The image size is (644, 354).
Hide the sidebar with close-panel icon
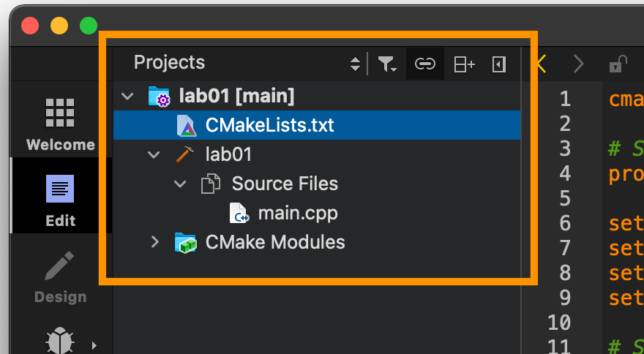498,64
